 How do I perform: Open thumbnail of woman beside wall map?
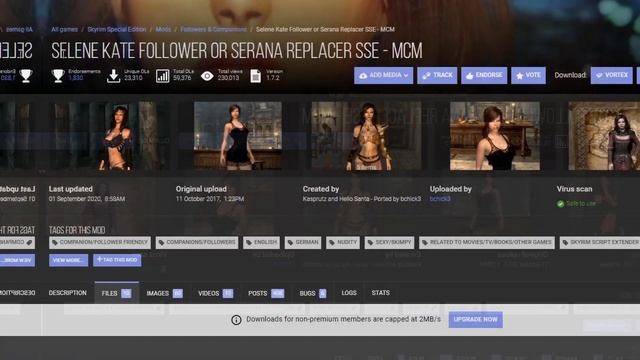604,136
